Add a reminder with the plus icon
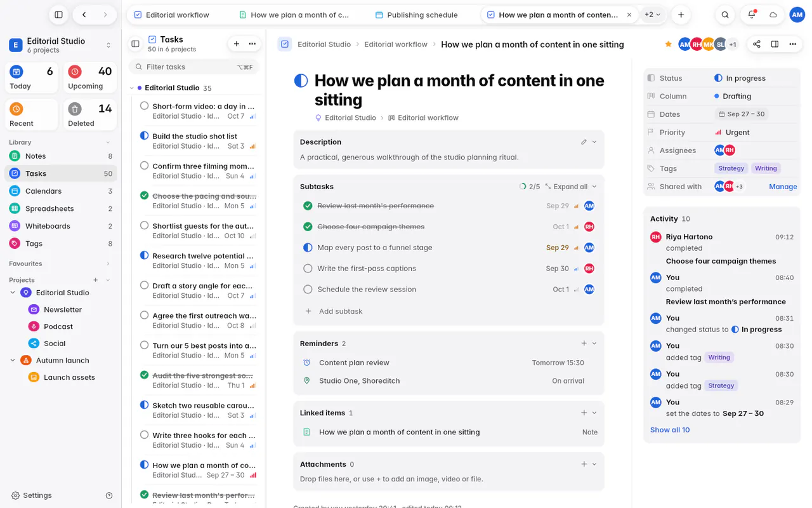This screenshot has height=508, width=812. 584,344
